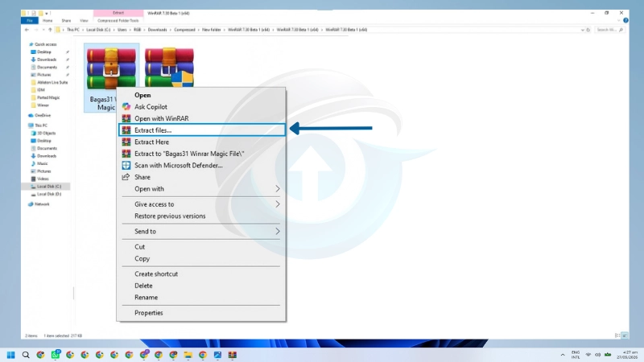Open Network in the navigation pane
Image resolution: width=644 pixels, height=362 pixels.
(x=42, y=204)
